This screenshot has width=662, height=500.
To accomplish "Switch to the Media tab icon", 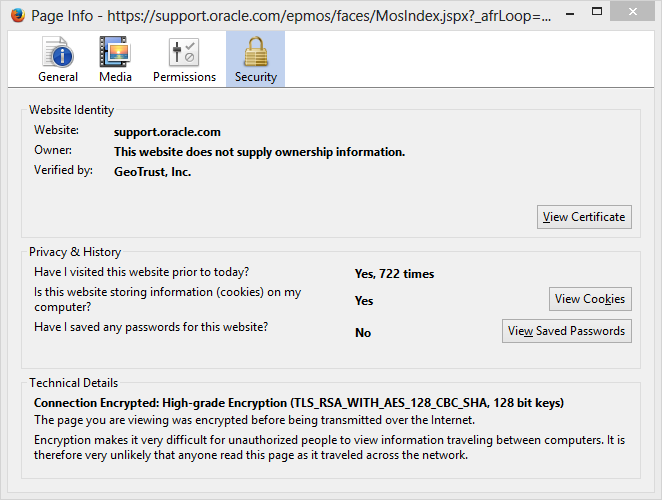I will click(115, 52).
